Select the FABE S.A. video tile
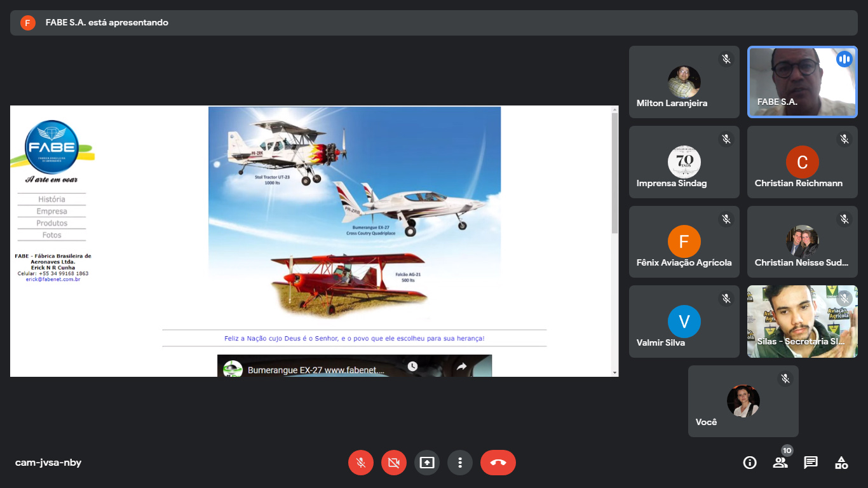 802,82
